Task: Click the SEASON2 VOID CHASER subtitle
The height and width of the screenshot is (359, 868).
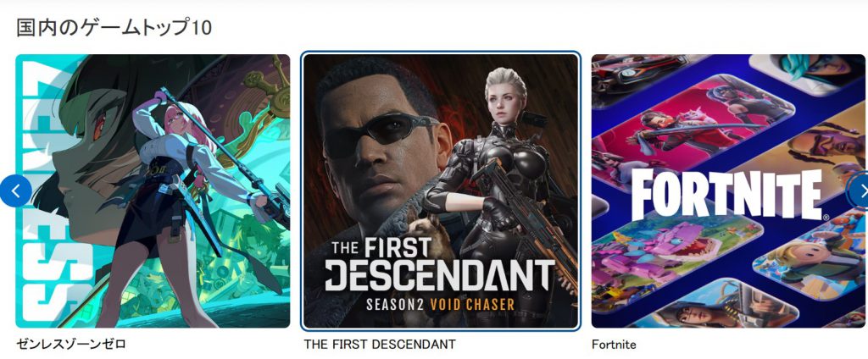Action: tap(440, 304)
